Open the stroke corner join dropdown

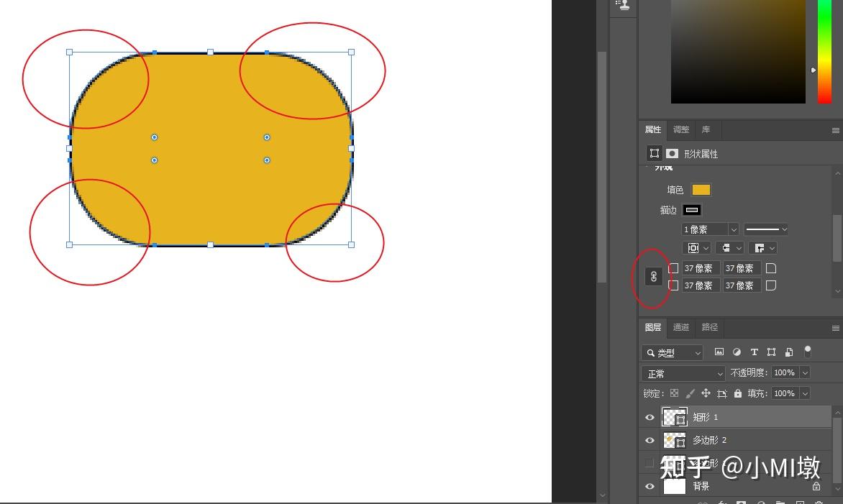coord(762,248)
